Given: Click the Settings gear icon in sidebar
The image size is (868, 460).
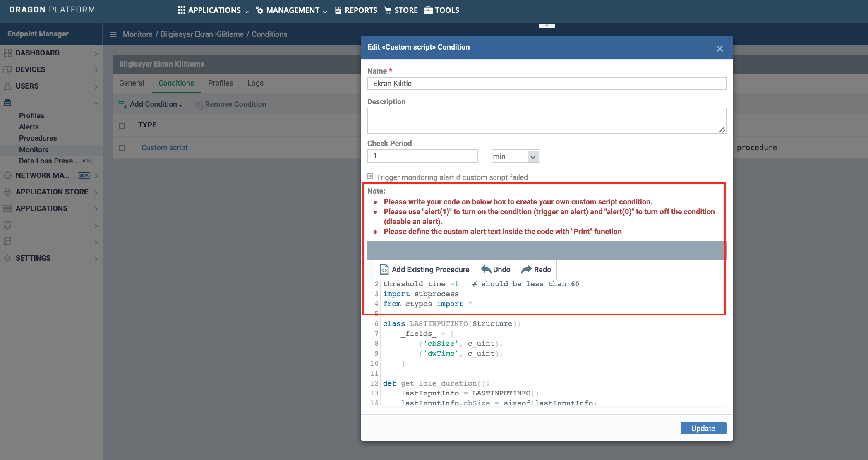Looking at the screenshot, I should point(7,258).
